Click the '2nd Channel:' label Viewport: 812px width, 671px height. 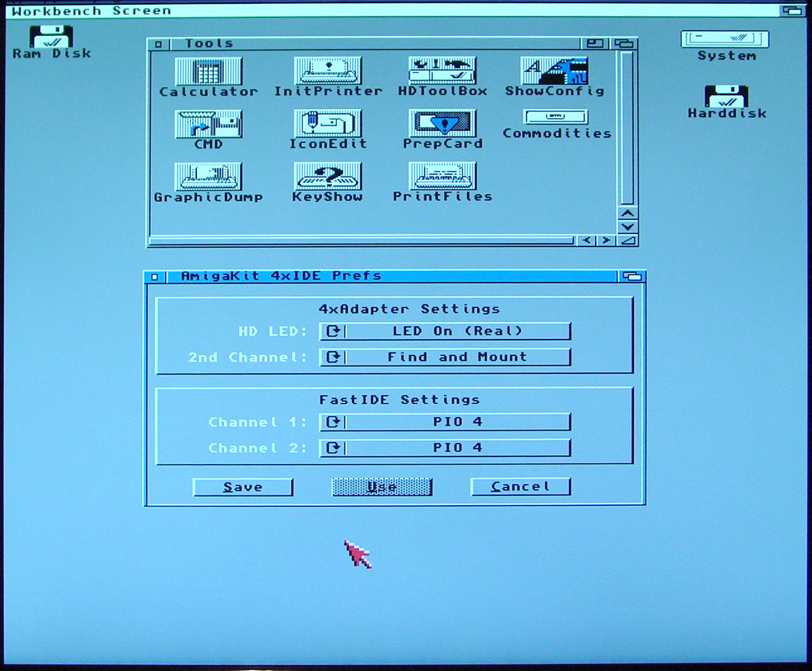247,357
